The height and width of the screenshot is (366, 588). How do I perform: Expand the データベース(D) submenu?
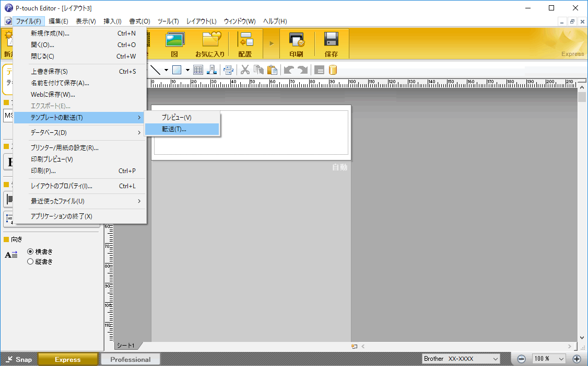79,132
